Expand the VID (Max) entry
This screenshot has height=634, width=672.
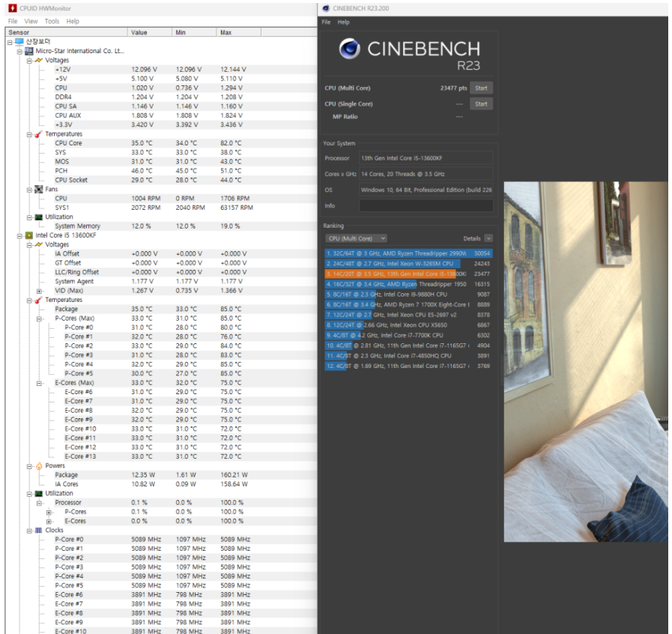(x=39, y=291)
